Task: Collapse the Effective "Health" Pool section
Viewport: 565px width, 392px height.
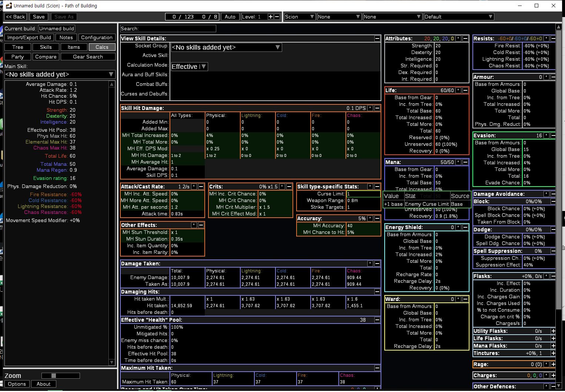Action: coord(377,320)
